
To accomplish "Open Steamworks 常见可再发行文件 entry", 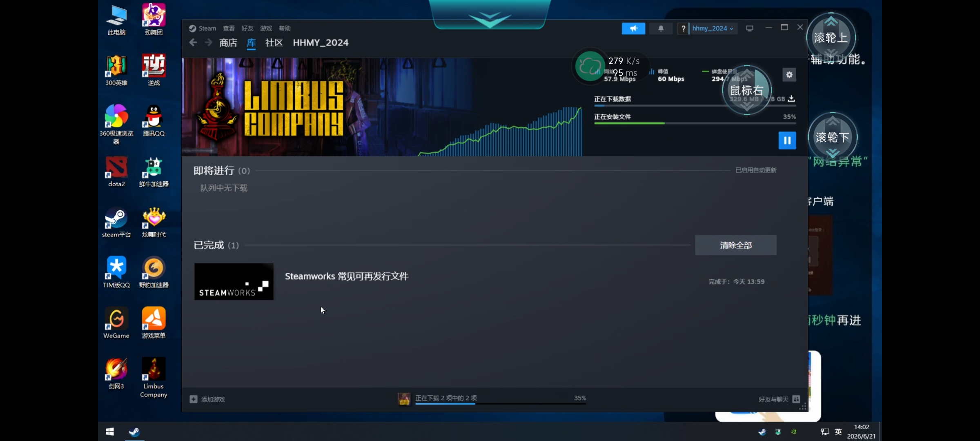I will click(x=347, y=276).
